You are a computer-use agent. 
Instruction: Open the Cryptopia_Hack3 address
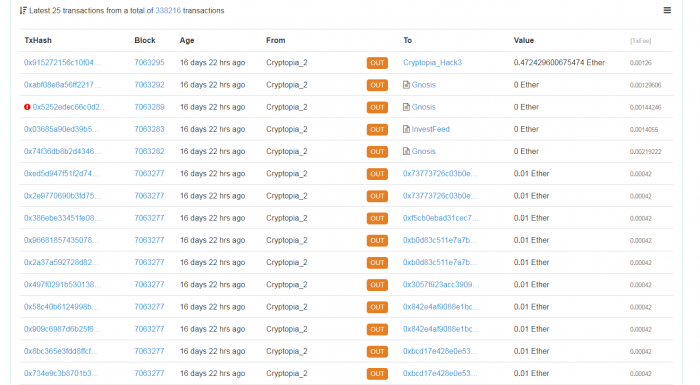pos(432,63)
